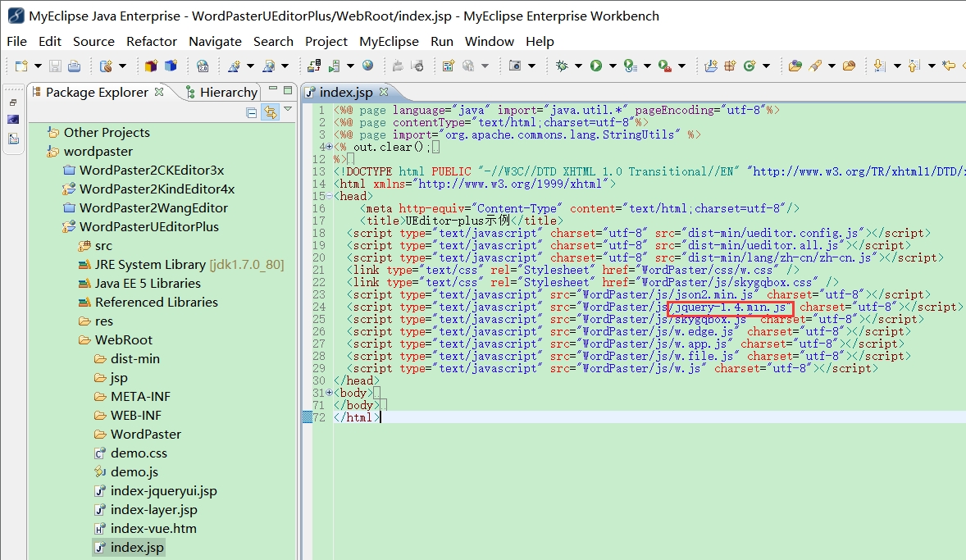Open the Debug icon dropdown arrow
Screen dimensions: 966x560
pos(578,66)
